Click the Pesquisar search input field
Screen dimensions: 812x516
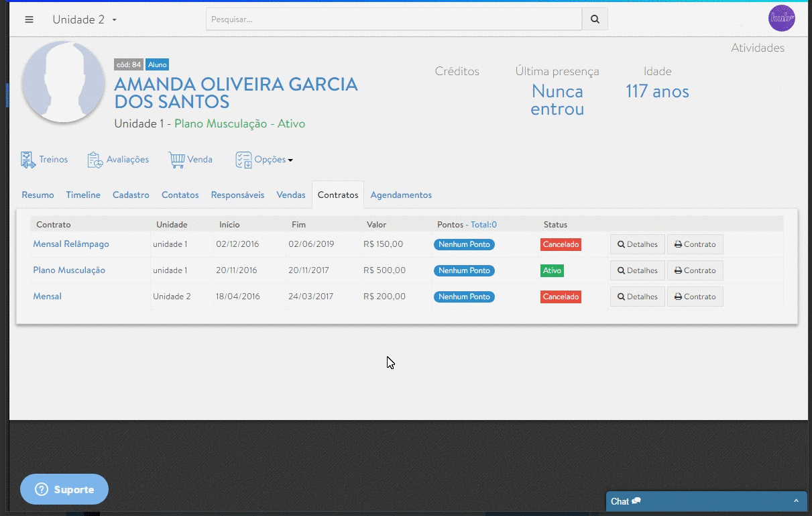(394, 19)
